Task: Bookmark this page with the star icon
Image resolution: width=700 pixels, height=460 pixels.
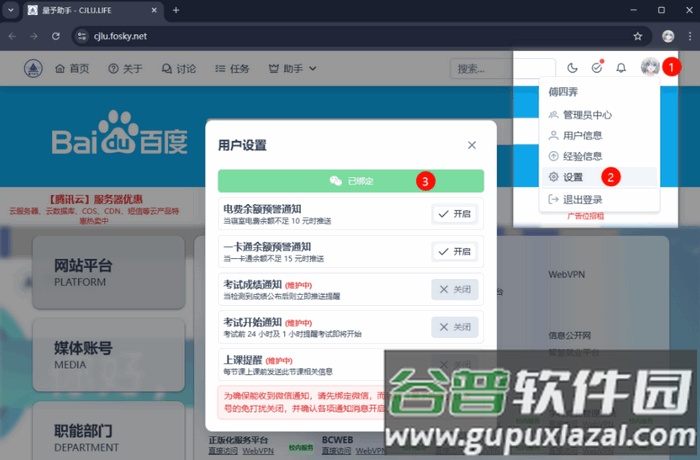Action: click(x=638, y=35)
